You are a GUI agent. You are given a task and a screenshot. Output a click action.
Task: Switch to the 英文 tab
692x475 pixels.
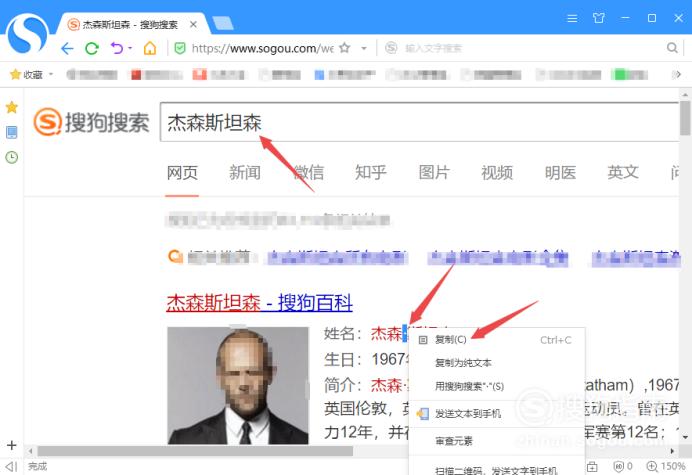point(623,172)
